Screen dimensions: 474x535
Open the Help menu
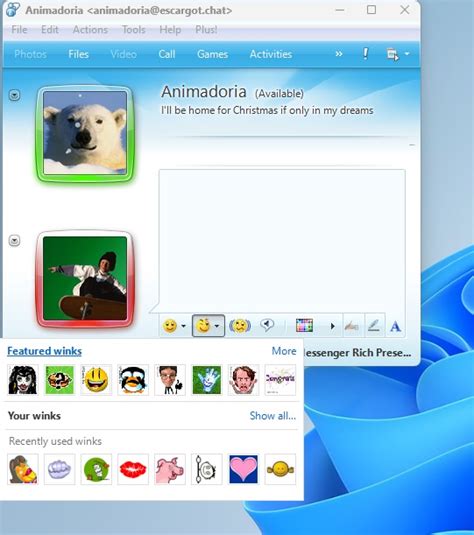click(170, 30)
